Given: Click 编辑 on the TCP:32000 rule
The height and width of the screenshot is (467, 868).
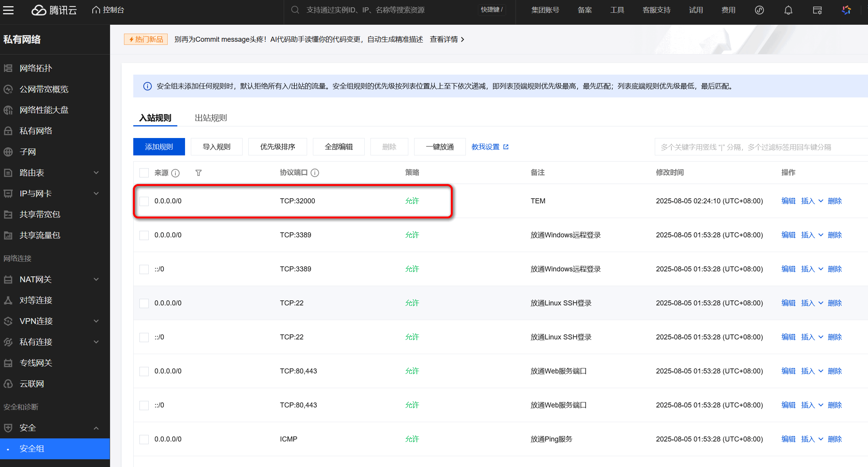Looking at the screenshot, I should pyautogui.click(x=788, y=201).
